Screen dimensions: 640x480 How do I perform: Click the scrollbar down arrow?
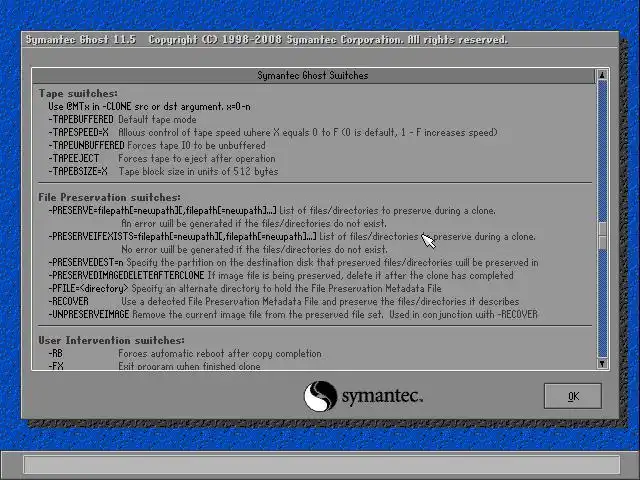click(602, 363)
